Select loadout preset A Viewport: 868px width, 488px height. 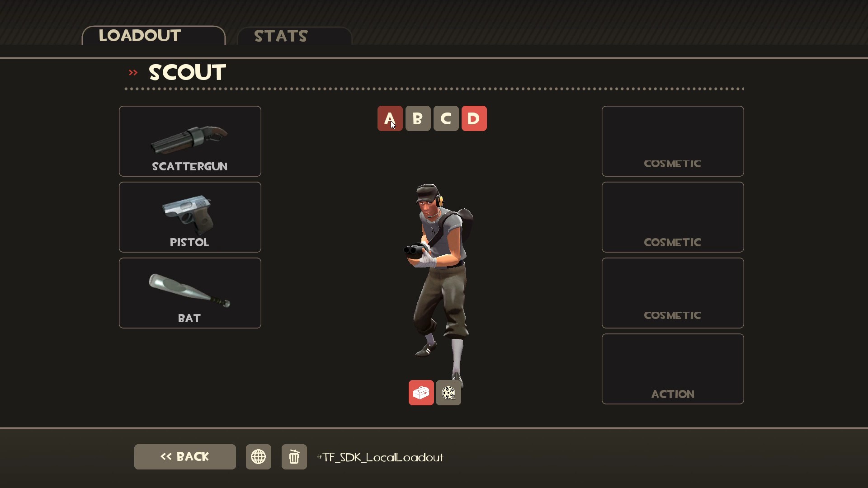pos(390,118)
